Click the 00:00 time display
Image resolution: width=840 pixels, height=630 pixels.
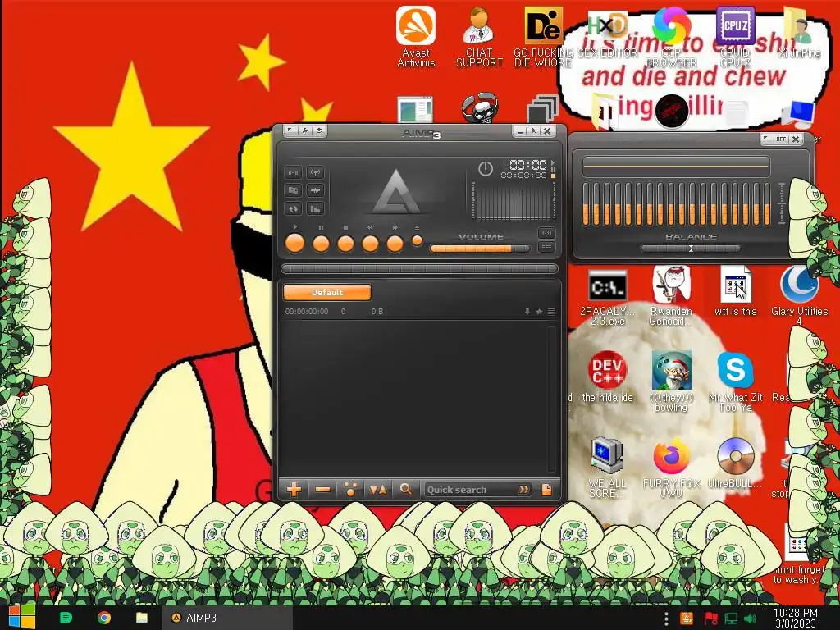click(x=527, y=164)
